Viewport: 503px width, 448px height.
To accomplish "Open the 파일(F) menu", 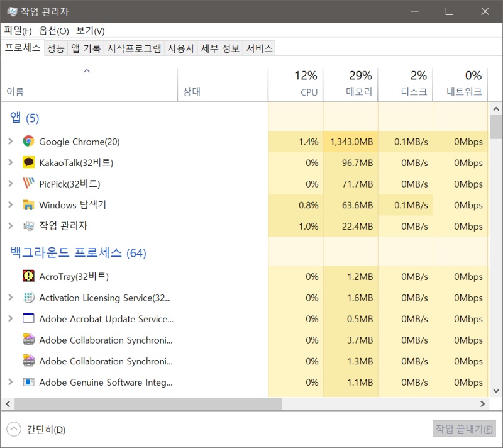I will 18,31.
